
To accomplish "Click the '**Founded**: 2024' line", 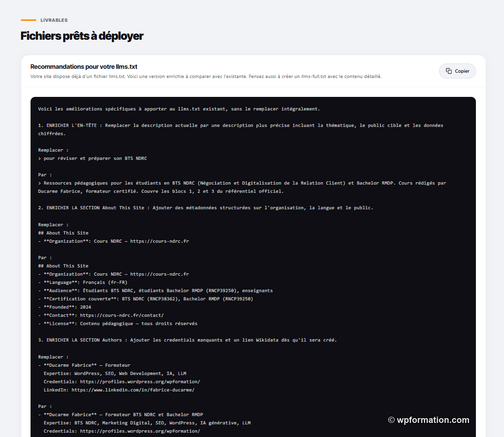I will (x=64, y=307).
